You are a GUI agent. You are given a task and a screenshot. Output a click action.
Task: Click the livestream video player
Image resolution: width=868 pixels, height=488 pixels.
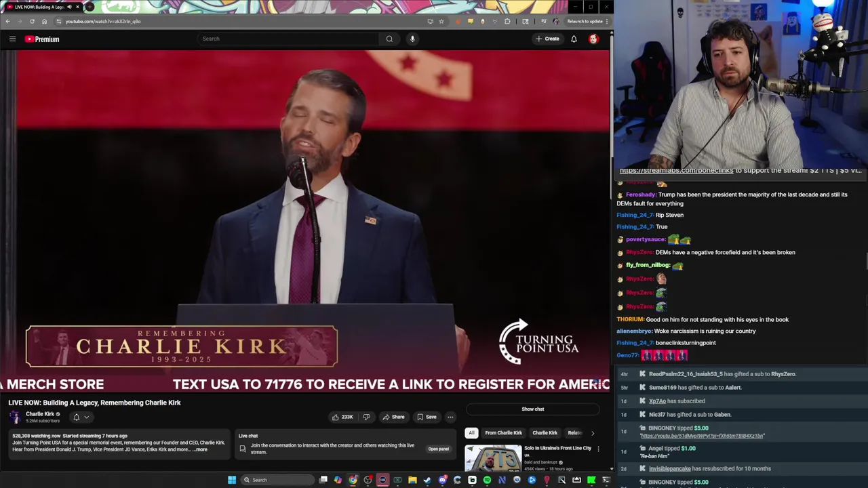tap(305, 220)
